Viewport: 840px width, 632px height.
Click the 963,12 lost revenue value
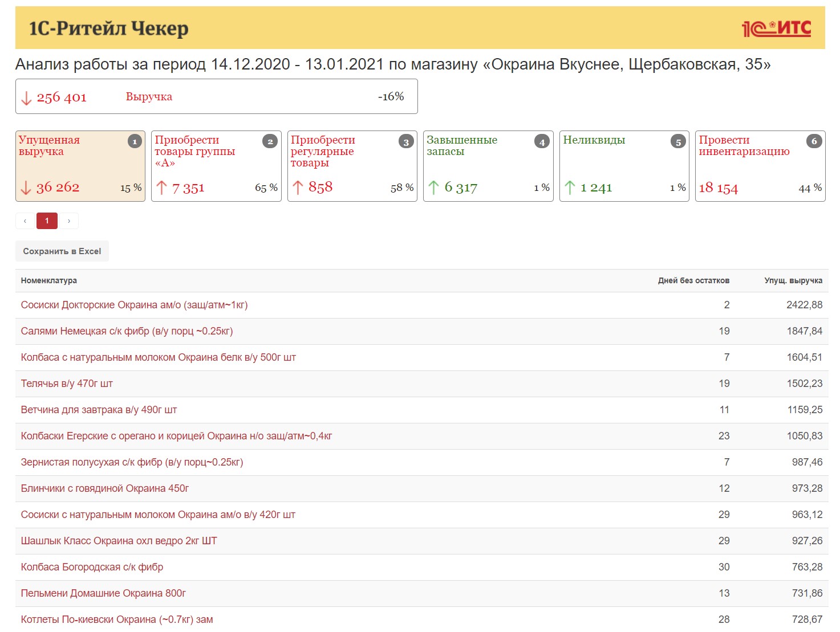807,515
